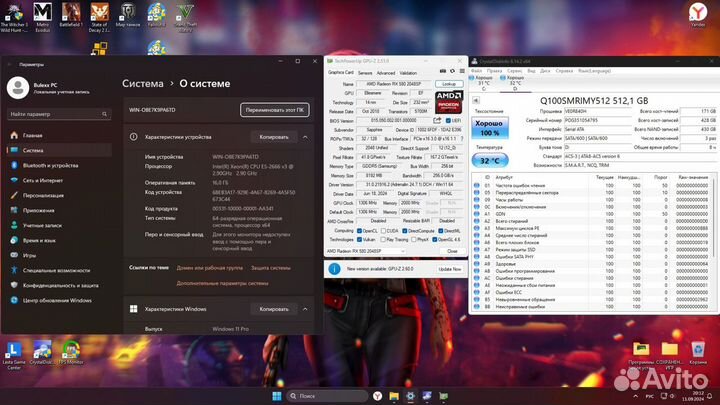
Task: Open Yandex browser desktop shortcut
Action: click(x=698, y=14)
